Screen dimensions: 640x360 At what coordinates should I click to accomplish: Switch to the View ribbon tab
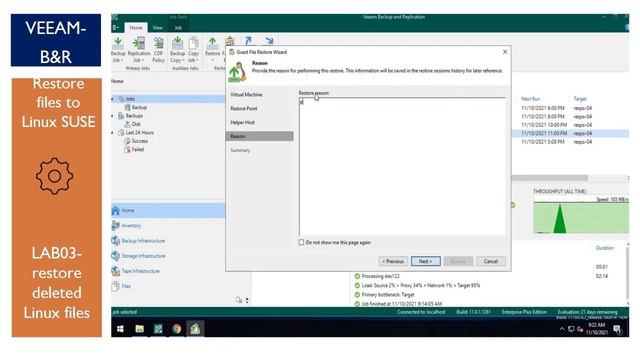tap(158, 27)
